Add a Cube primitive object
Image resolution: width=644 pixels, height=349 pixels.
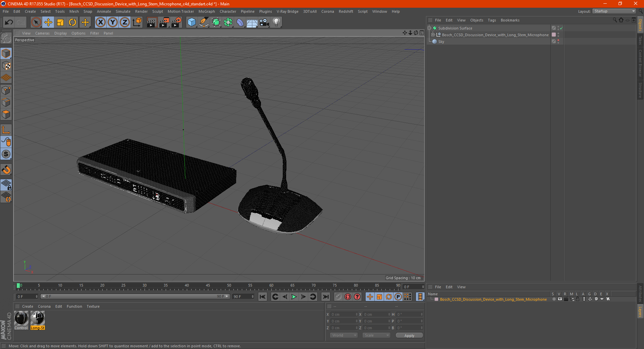point(192,22)
